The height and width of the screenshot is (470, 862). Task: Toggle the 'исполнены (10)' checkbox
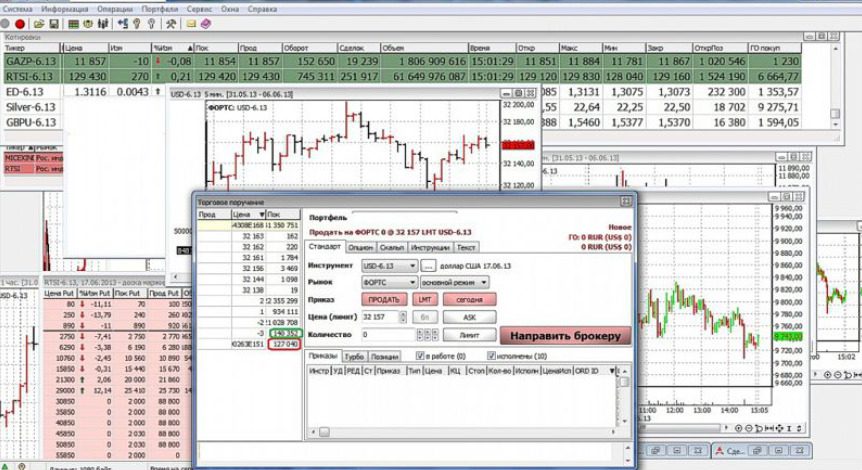(x=491, y=356)
